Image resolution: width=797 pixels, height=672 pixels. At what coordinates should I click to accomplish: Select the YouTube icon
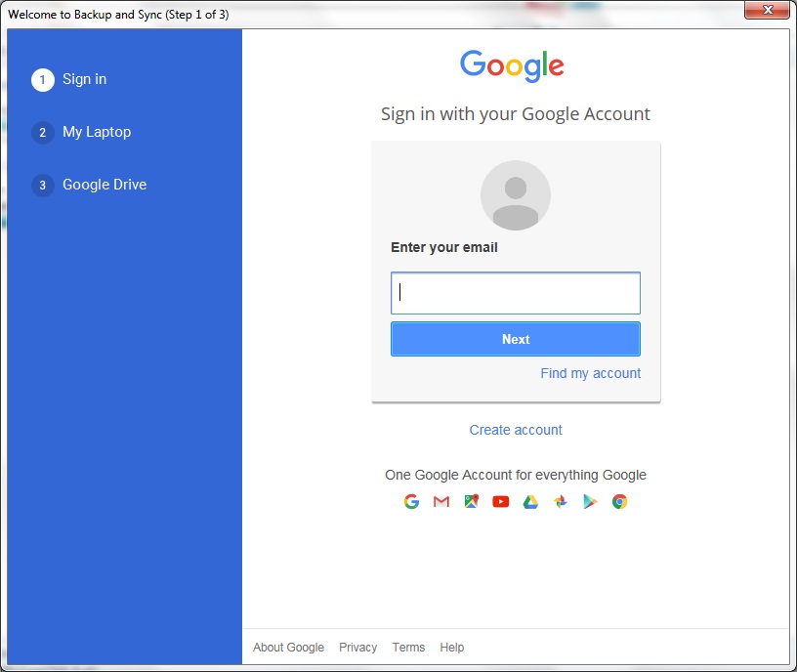[500, 501]
